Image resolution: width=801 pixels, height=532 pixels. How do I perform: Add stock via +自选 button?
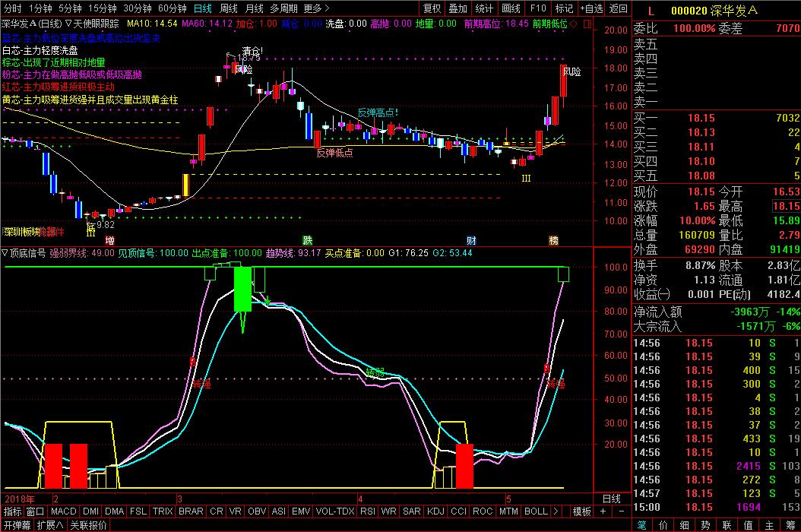coord(590,8)
